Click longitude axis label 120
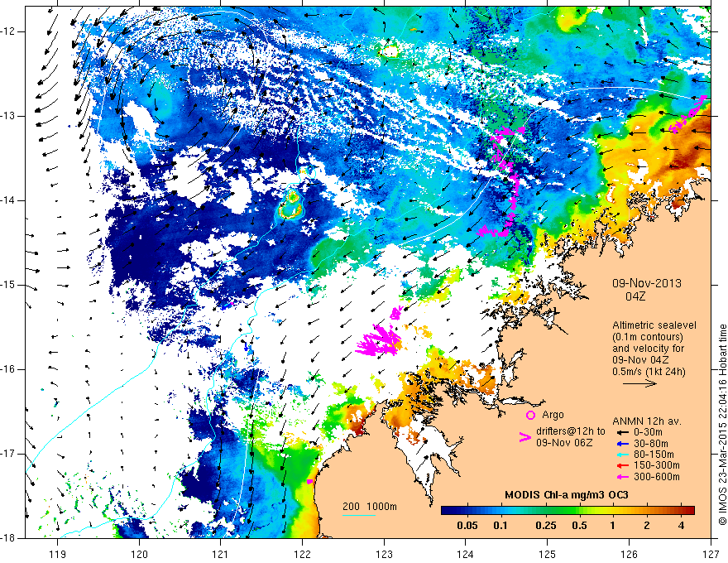 click(x=139, y=555)
